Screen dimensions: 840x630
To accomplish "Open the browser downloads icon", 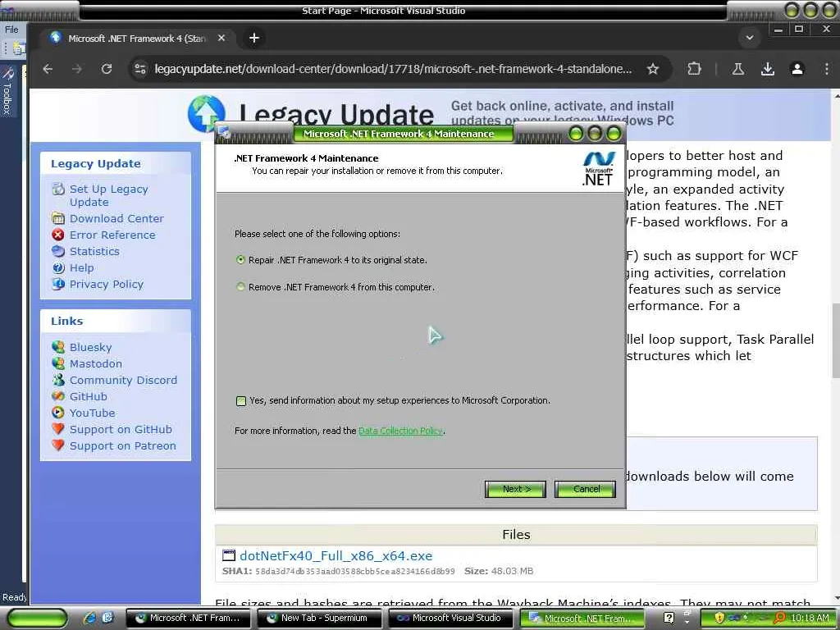I will point(768,69).
